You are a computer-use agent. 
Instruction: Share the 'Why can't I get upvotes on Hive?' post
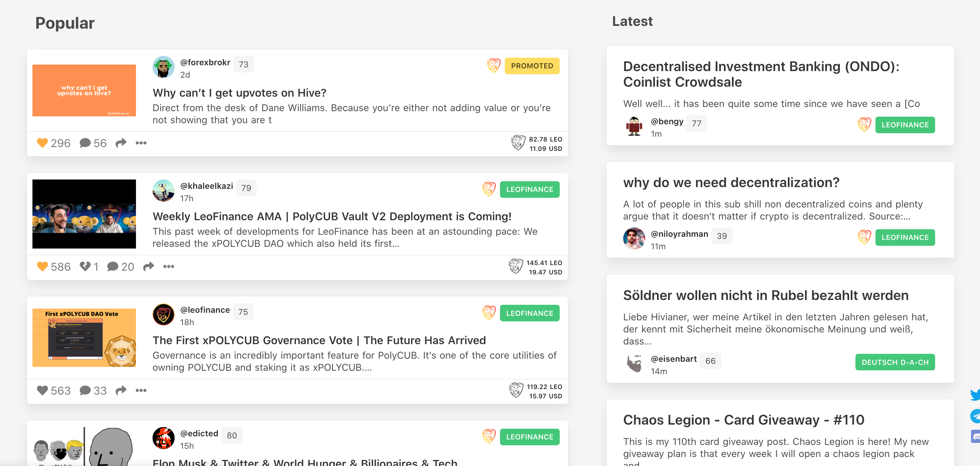pos(121,143)
